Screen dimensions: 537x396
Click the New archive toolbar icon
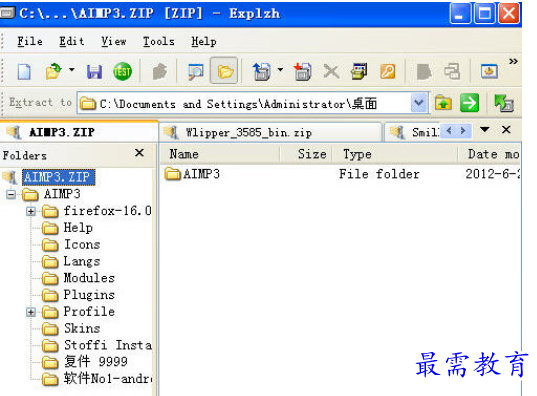tap(24, 72)
